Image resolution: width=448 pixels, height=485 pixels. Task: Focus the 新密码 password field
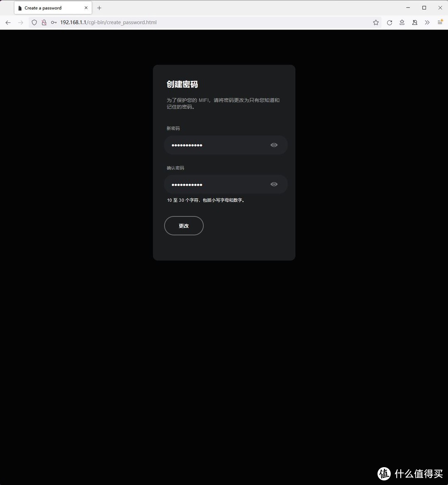[x=226, y=145]
